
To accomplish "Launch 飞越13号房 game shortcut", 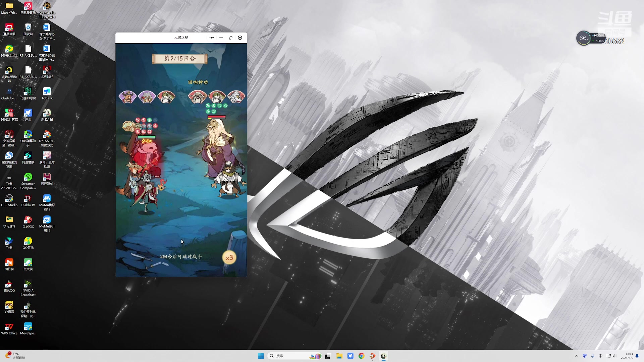I will tap(28, 94).
